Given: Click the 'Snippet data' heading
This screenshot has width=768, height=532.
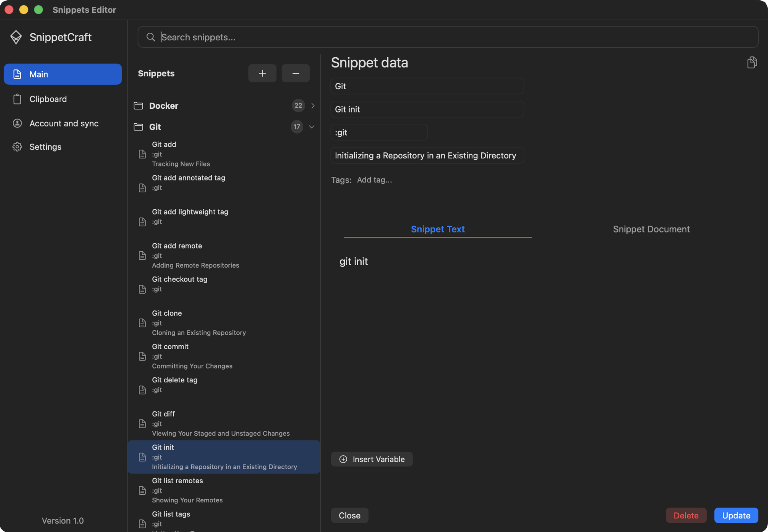Looking at the screenshot, I should click(370, 63).
